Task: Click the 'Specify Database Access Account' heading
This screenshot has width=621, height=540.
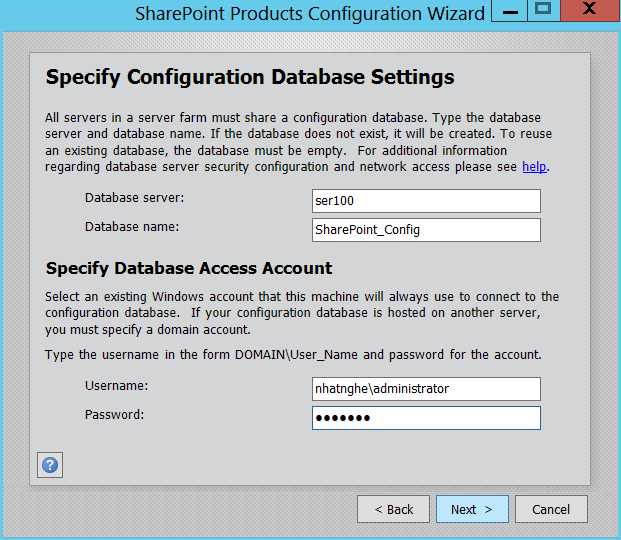Action: point(189,268)
